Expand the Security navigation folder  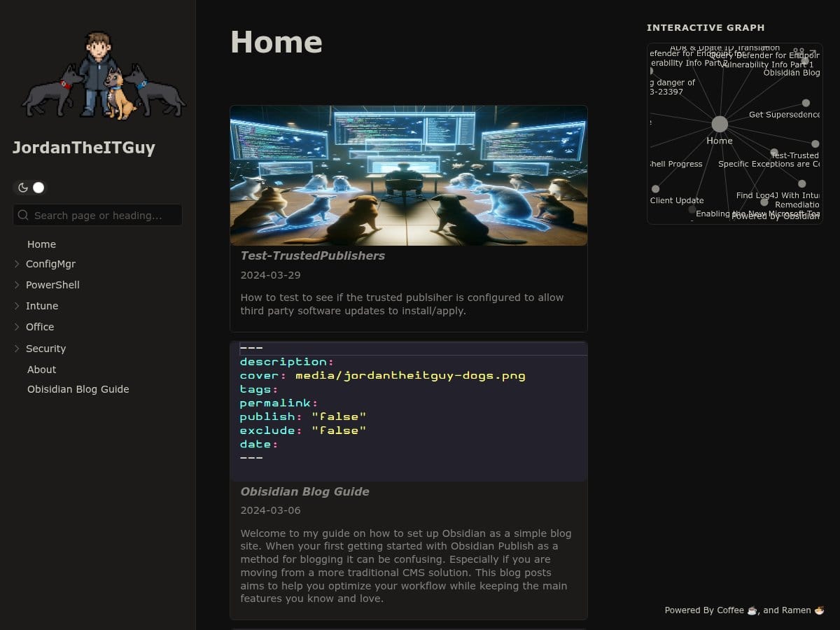[17, 349]
